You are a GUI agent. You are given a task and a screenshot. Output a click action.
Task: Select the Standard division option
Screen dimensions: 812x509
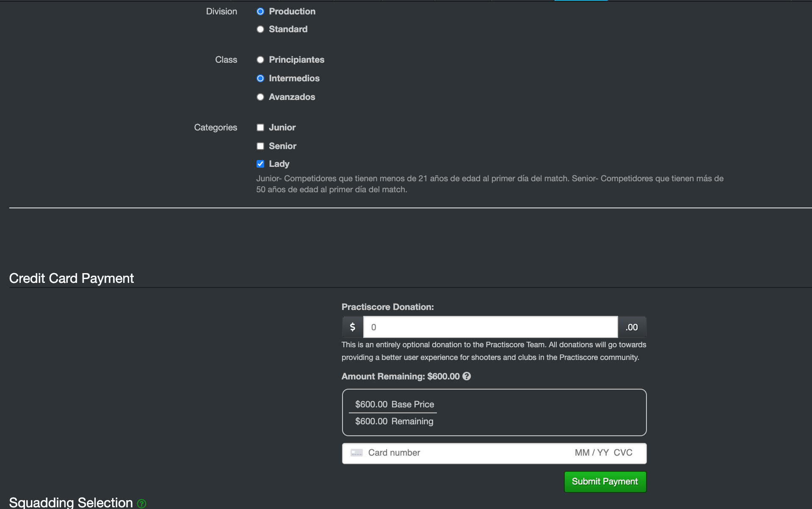(260, 29)
